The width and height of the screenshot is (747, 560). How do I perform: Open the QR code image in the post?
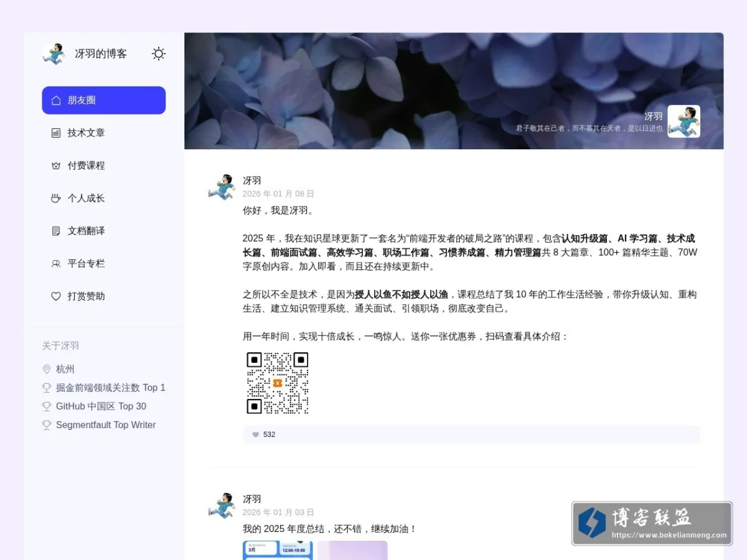click(278, 383)
